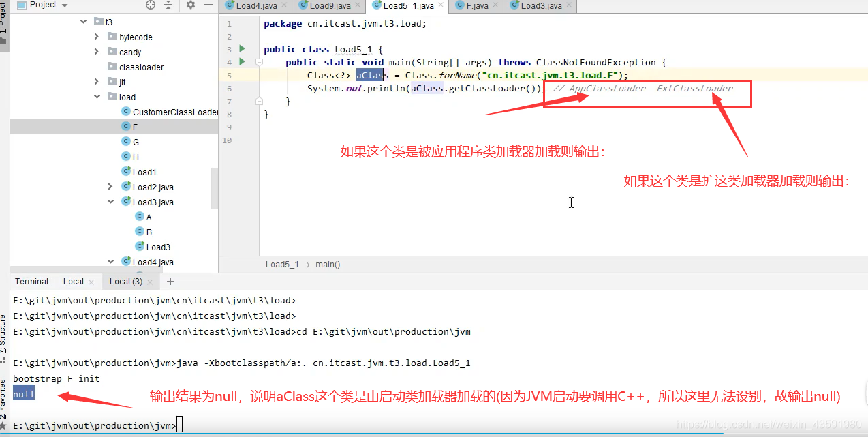Toggle the Favorites side tool window
868x437 pixels.
[4, 405]
